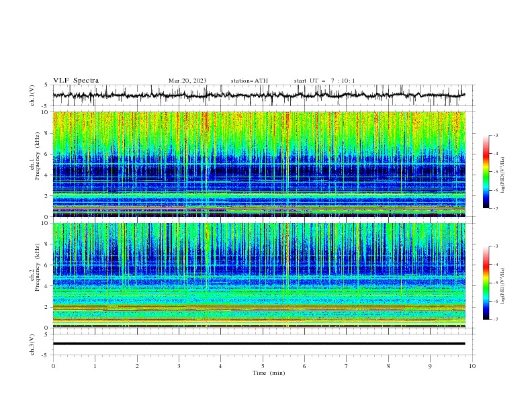Select the "Time (min)" axis title

pyautogui.click(x=269, y=373)
